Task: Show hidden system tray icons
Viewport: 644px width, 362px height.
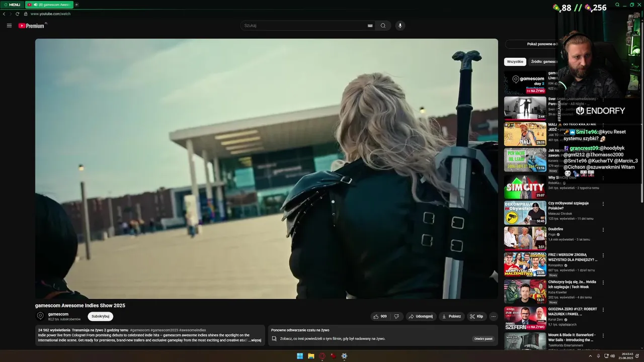Action: pyautogui.click(x=590, y=356)
